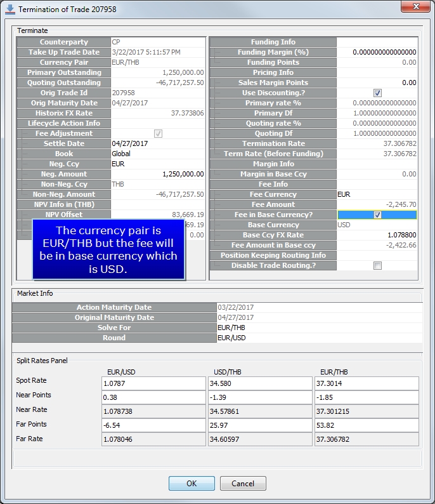Edit the EUR/THB Spot Rate field
This screenshot has width=435, height=504.
pyautogui.click(x=367, y=383)
